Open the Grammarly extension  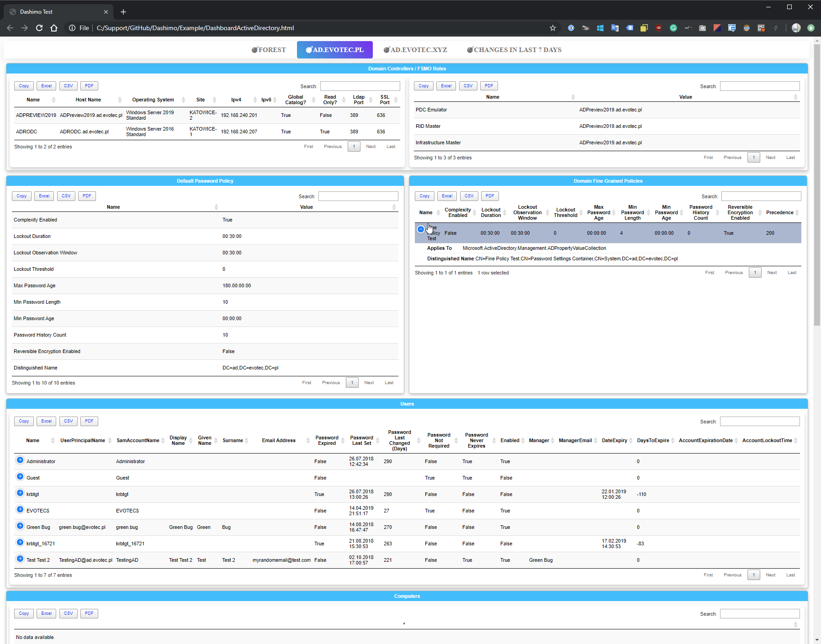point(673,28)
